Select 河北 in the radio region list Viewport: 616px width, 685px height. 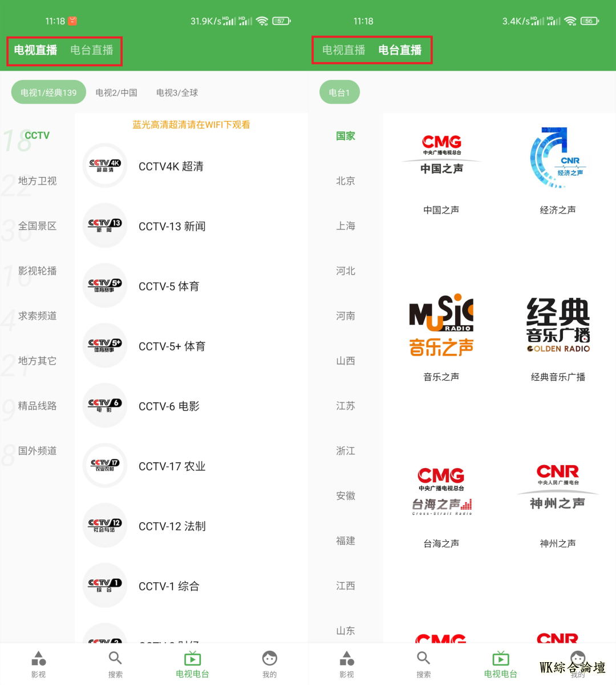346,271
